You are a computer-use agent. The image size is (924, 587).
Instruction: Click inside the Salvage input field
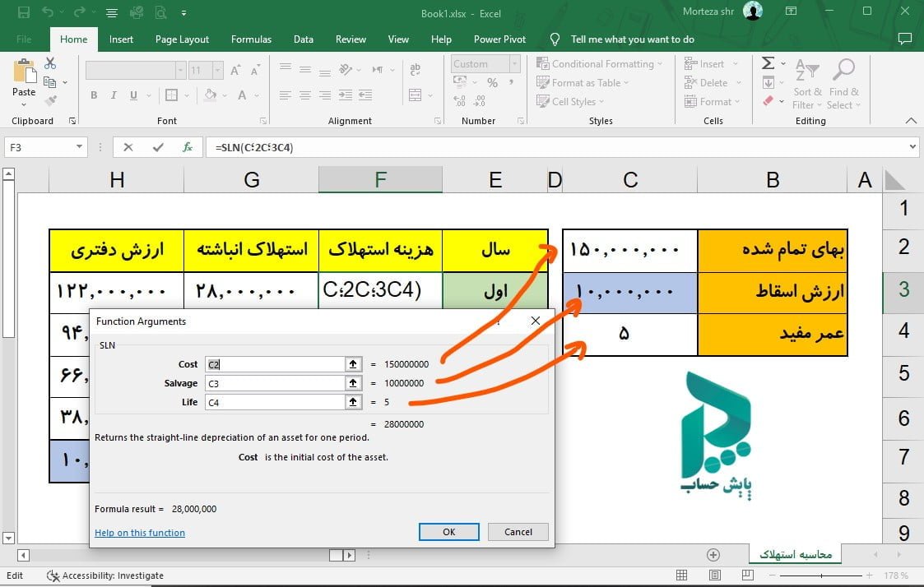click(275, 383)
